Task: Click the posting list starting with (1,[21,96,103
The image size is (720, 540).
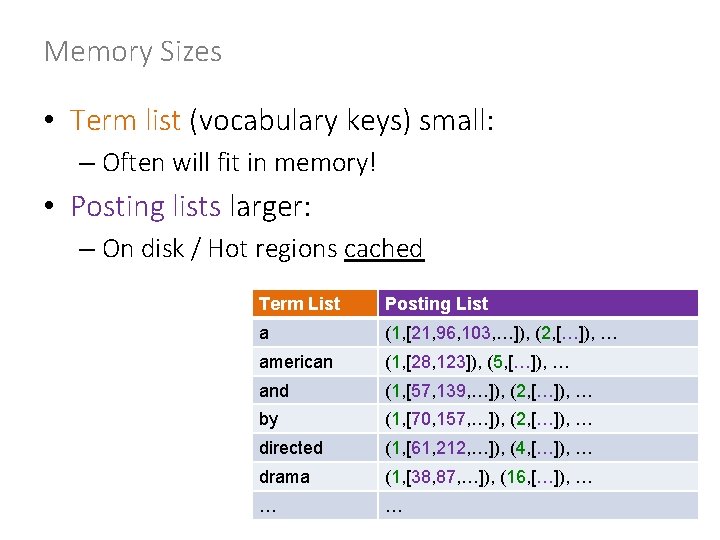Action: [x=501, y=333]
